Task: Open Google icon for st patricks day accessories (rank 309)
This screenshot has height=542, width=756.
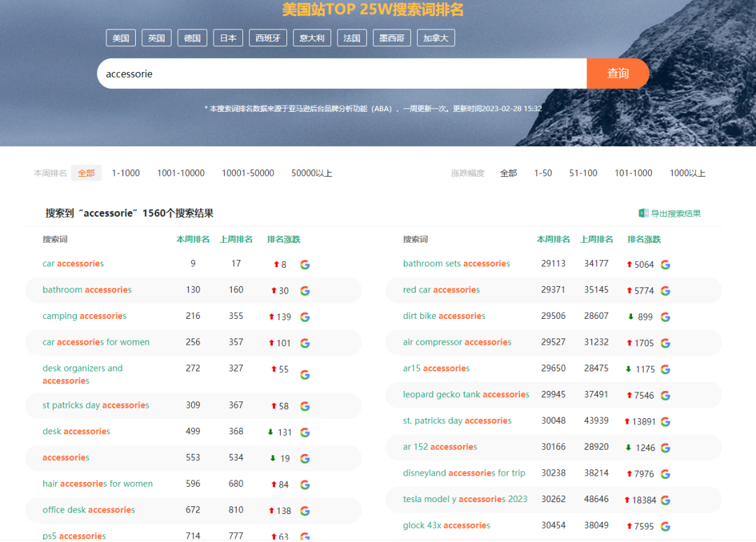Action: click(x=304, y=406)
